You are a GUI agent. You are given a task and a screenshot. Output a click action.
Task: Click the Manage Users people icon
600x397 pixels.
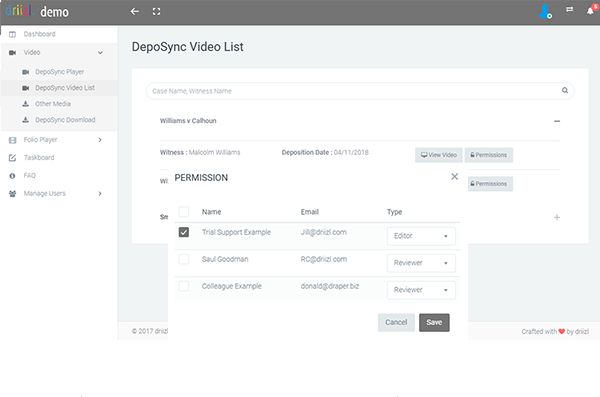coord(12,194)
